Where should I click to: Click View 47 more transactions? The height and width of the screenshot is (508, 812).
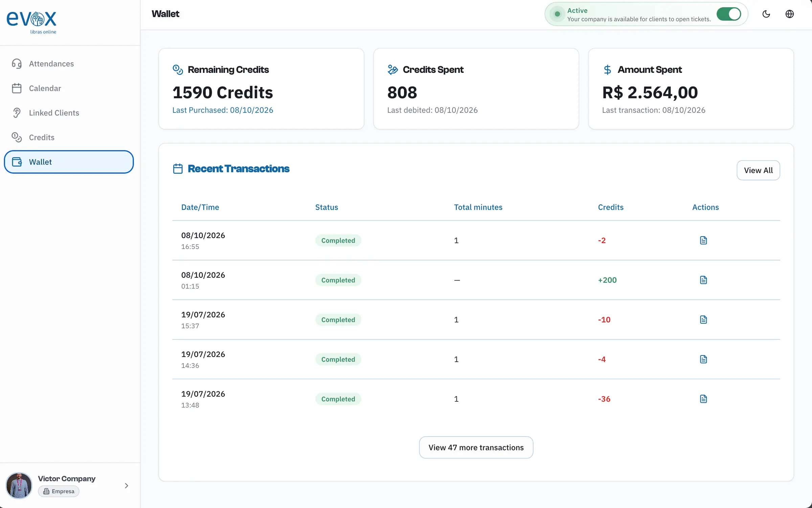(x=476, y=447)
